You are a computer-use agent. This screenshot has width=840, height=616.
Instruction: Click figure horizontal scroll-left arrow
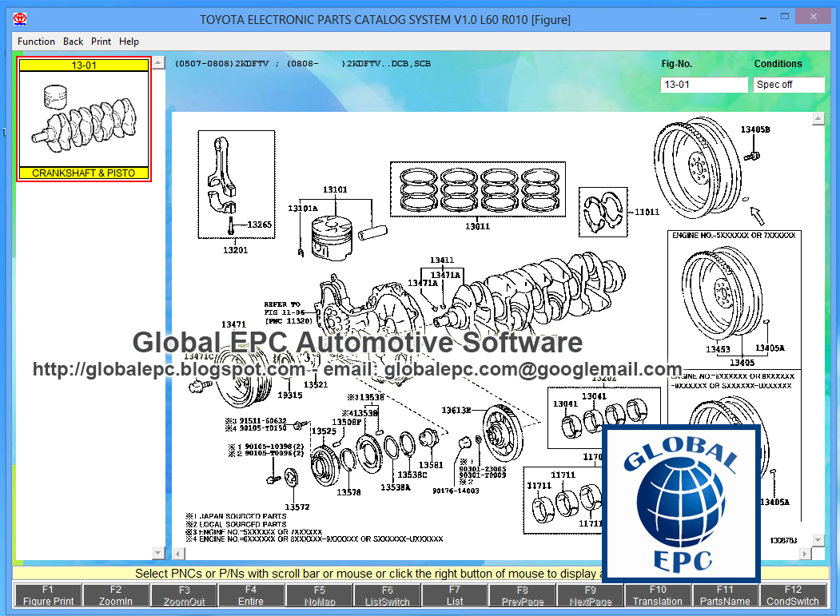click(178, 554)
